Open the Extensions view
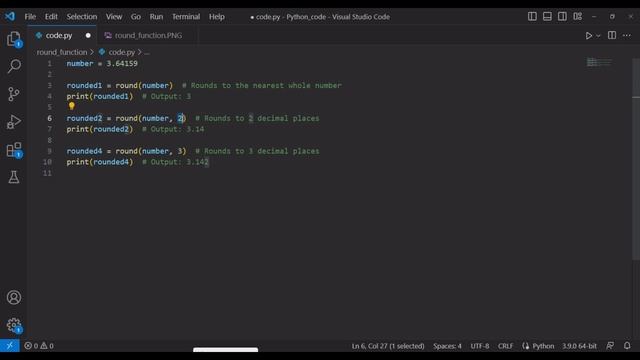The width and height of the screenshot is (640, 360). pyautogui.click(x=14, y=150)
